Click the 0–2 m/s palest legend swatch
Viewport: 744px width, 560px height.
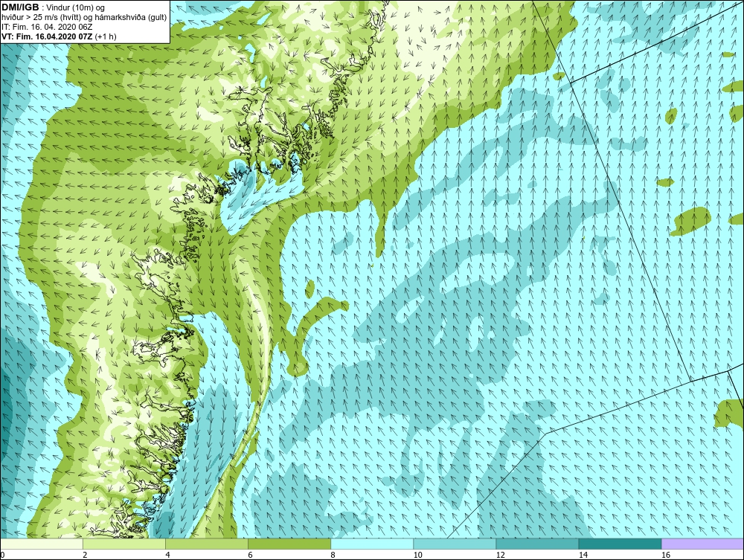pos(41,544)
